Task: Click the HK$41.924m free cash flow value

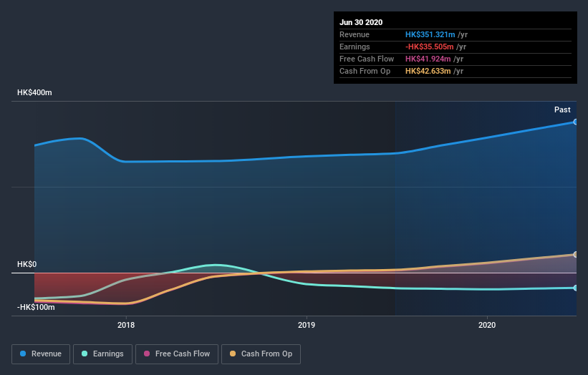Action: click(x=428, y=59)
